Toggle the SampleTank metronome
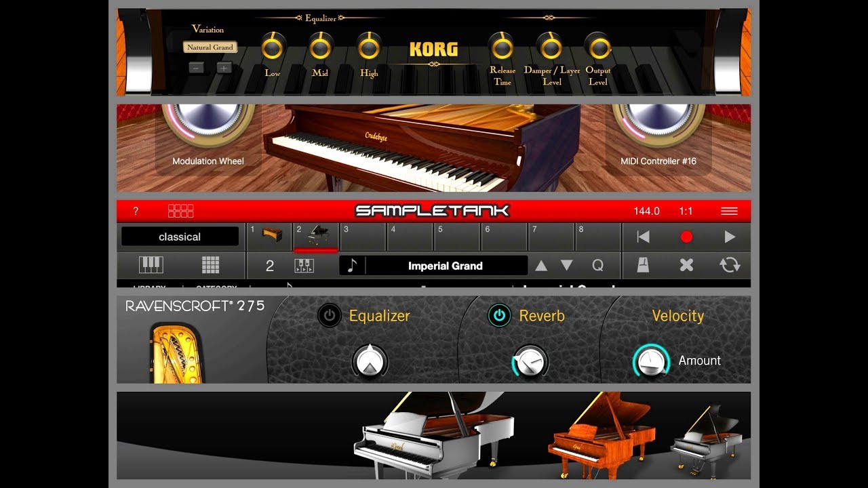 (x=643, y=265)
